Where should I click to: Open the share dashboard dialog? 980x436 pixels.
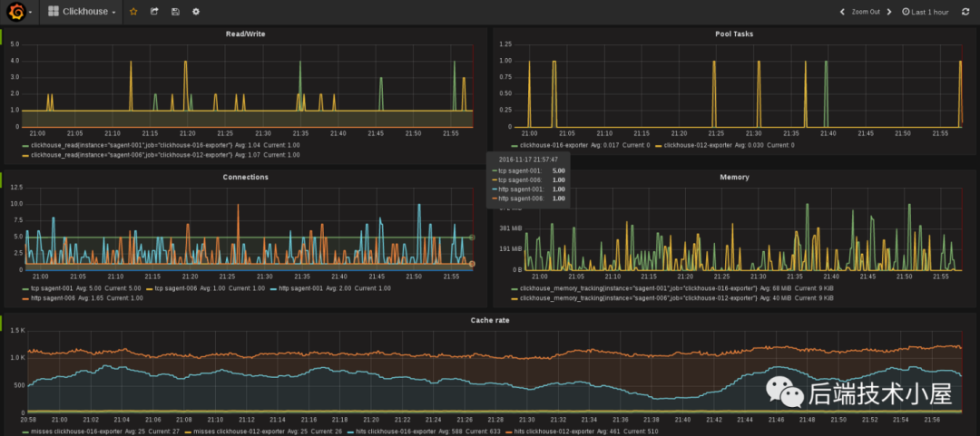click(x=154, y=12)
